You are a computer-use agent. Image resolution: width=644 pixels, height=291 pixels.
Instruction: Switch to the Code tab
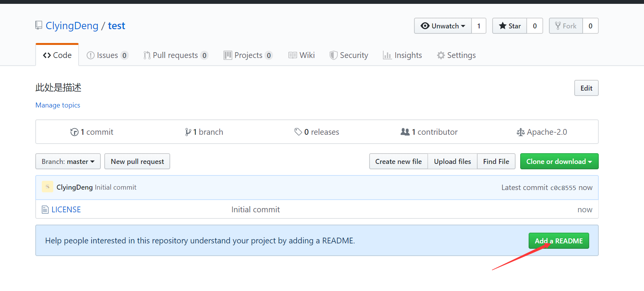coord(57,55)
